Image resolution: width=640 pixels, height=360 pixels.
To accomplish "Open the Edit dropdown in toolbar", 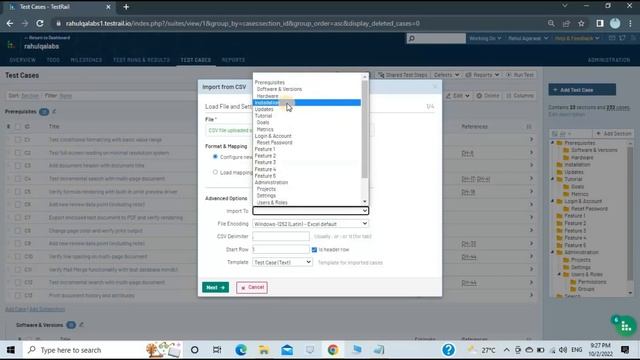I will pyautogui.click(x=458, y=96).
